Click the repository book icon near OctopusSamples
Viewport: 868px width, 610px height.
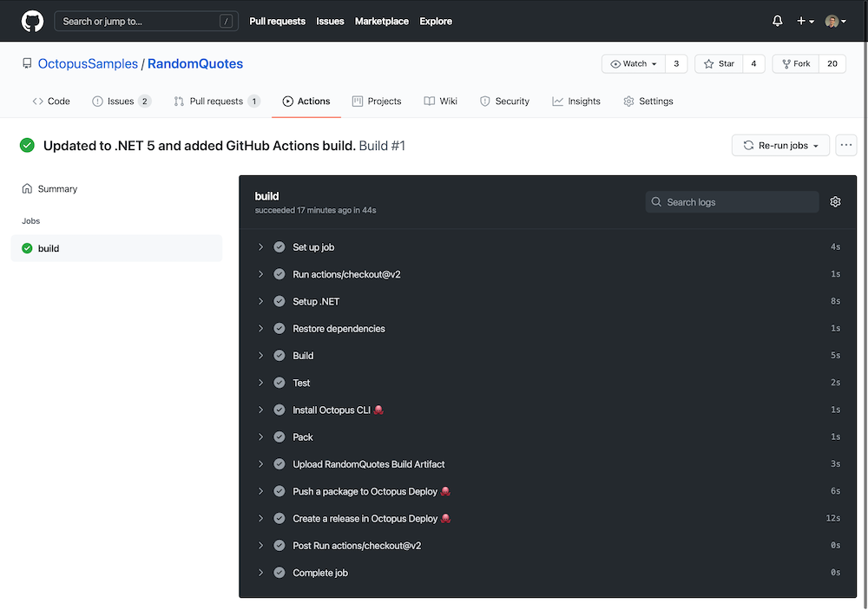(27, 63)
